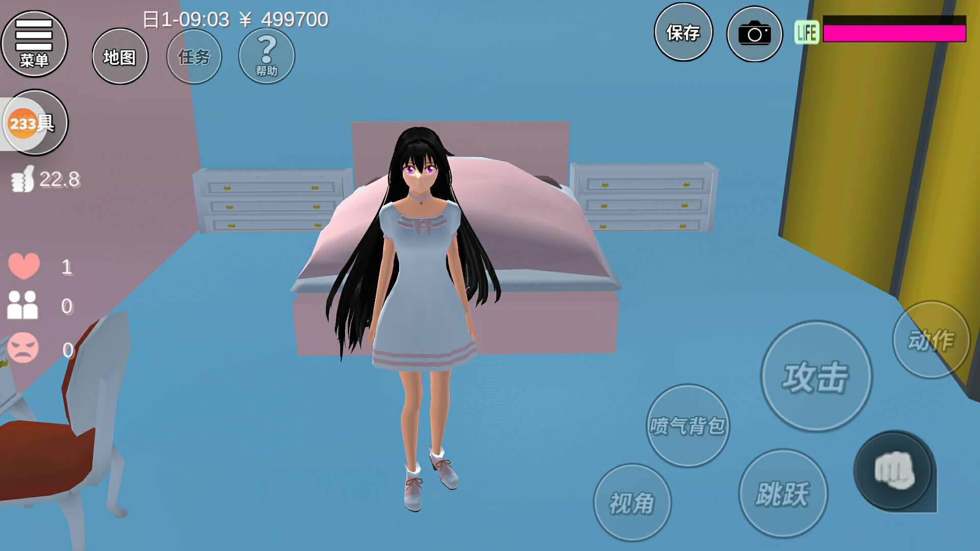Tap the two-people friends icon

click(x=22, y=305)
